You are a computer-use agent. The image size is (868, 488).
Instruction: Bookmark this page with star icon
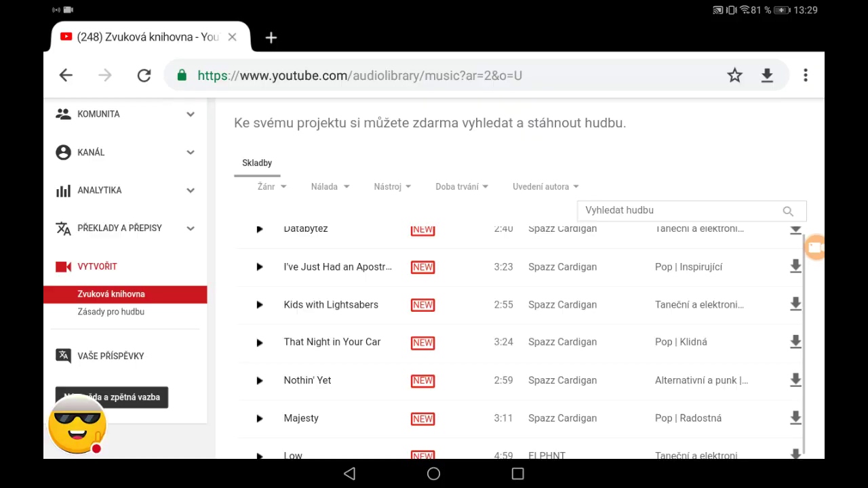click(734, 75)
